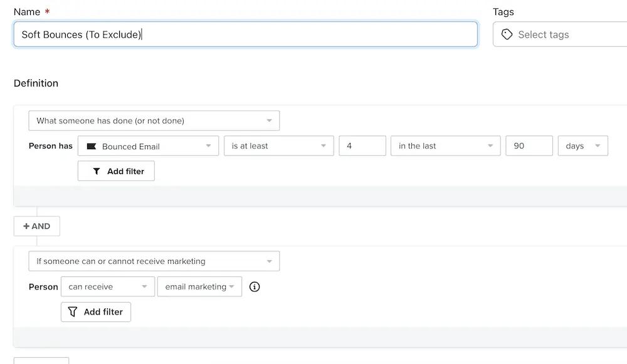Viewport: 627px width, 364px height.
Task: Click Add filter under the Bounced Email condition
Action: point(116,170)
